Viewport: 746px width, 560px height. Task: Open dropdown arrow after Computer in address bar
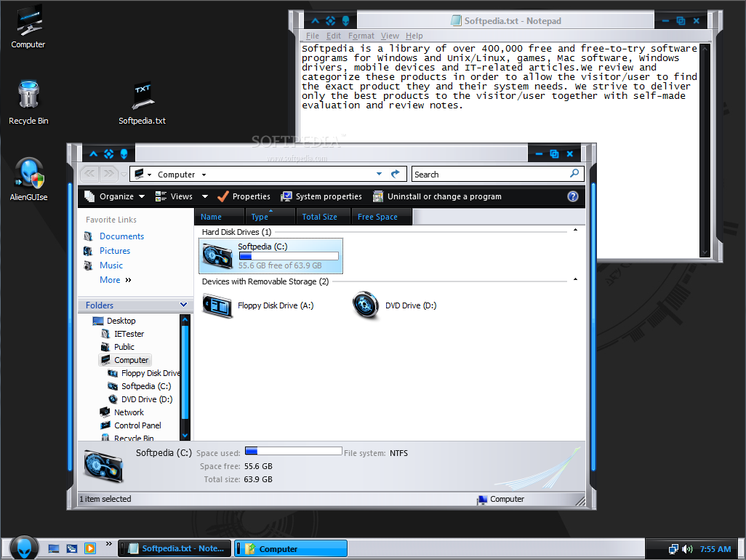204,175
